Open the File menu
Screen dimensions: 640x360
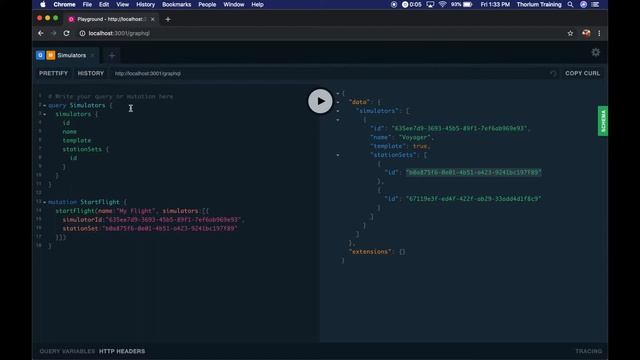click(x=87, y=4)
